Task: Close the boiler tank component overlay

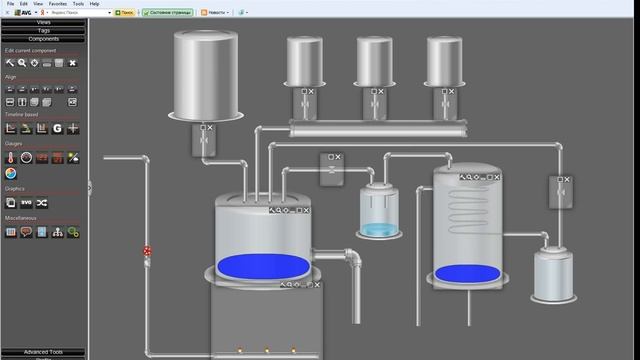Action: [307, 210]
